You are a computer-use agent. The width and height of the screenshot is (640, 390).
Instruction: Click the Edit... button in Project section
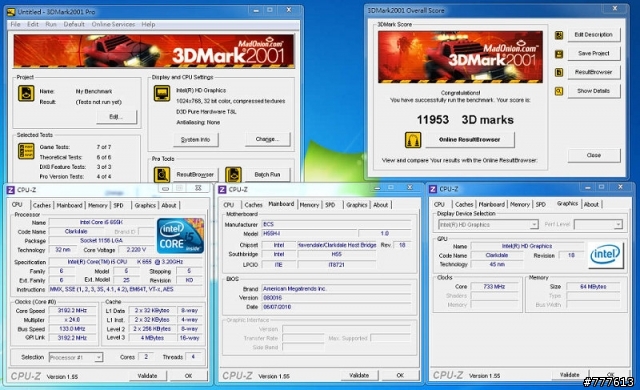point(117,117)
